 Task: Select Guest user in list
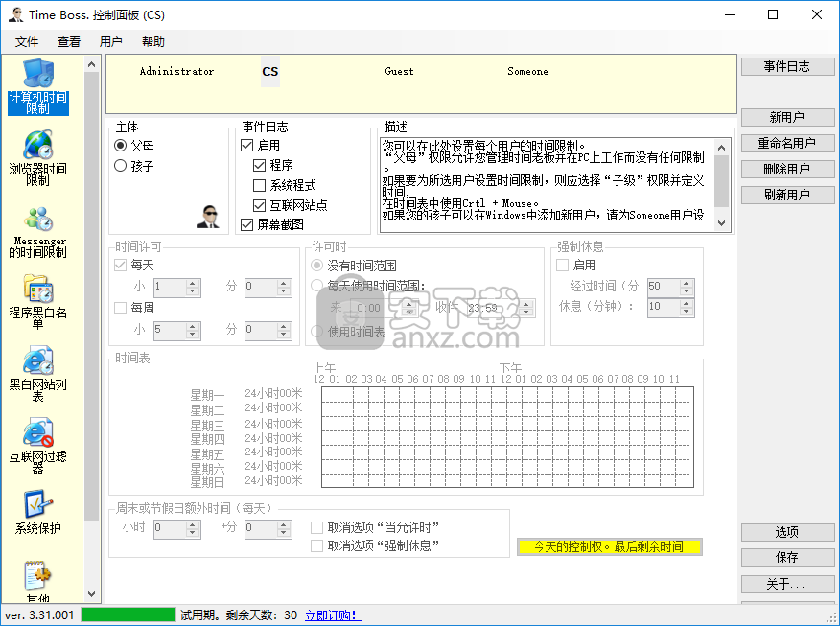point(399,71)
